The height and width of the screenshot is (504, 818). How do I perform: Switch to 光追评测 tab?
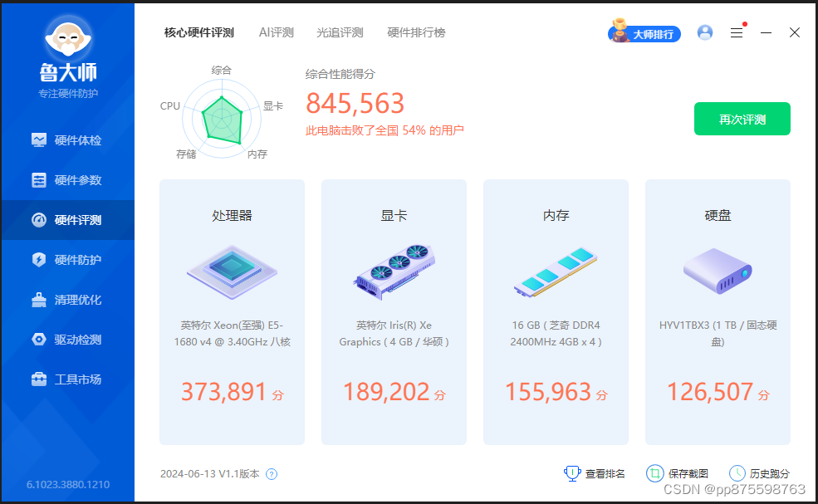340,32
